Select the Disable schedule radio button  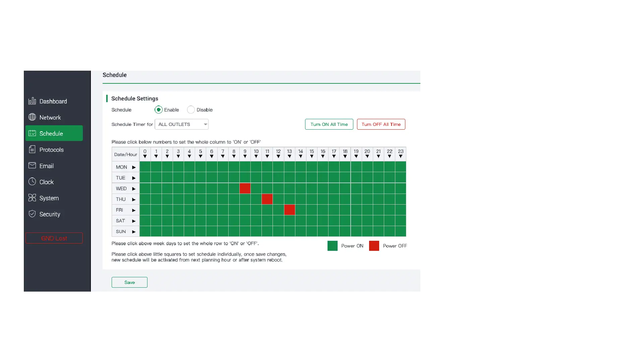tap(191, 110)
